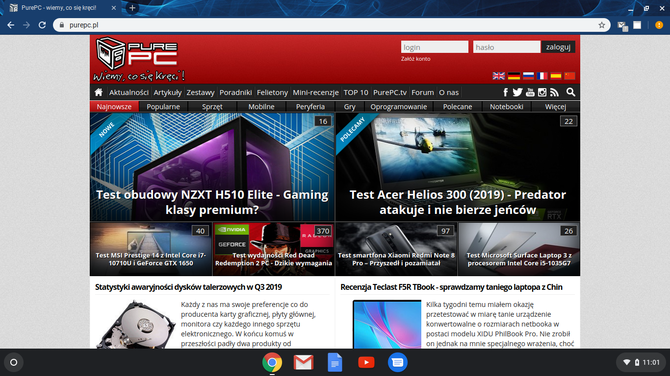Open a new browser tab
The height and width of the screenshot is (376, 670).
(x=132, y=8)
